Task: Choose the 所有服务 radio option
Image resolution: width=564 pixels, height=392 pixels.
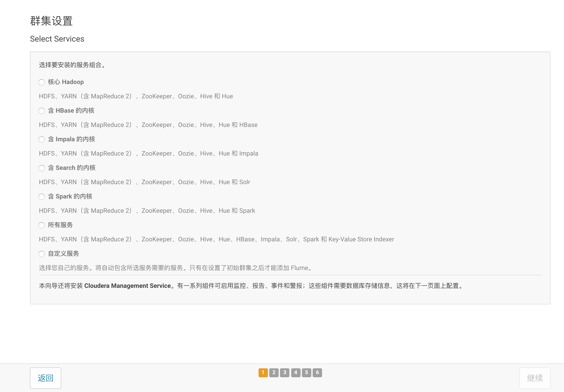Action: point(42,225)
